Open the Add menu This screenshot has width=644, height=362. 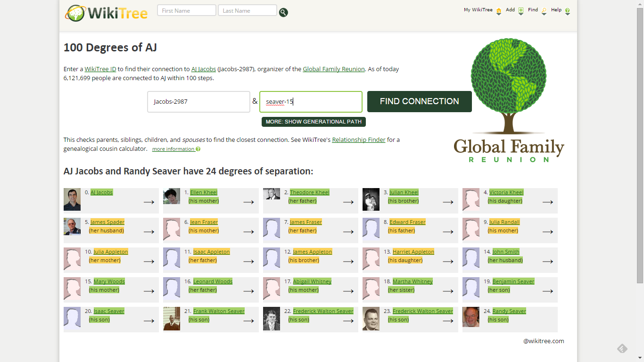point(515,10)
